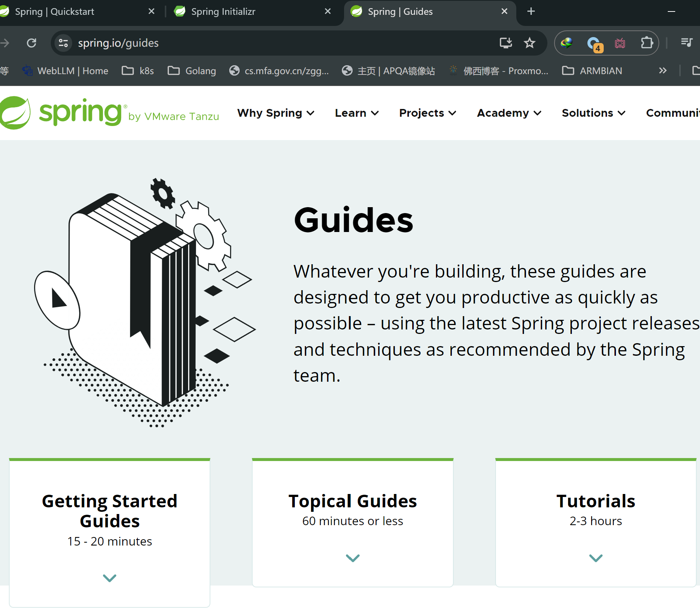Screen dimensions: 700x610
Task: Expand Topical Guides chevron
Action: 353,558
